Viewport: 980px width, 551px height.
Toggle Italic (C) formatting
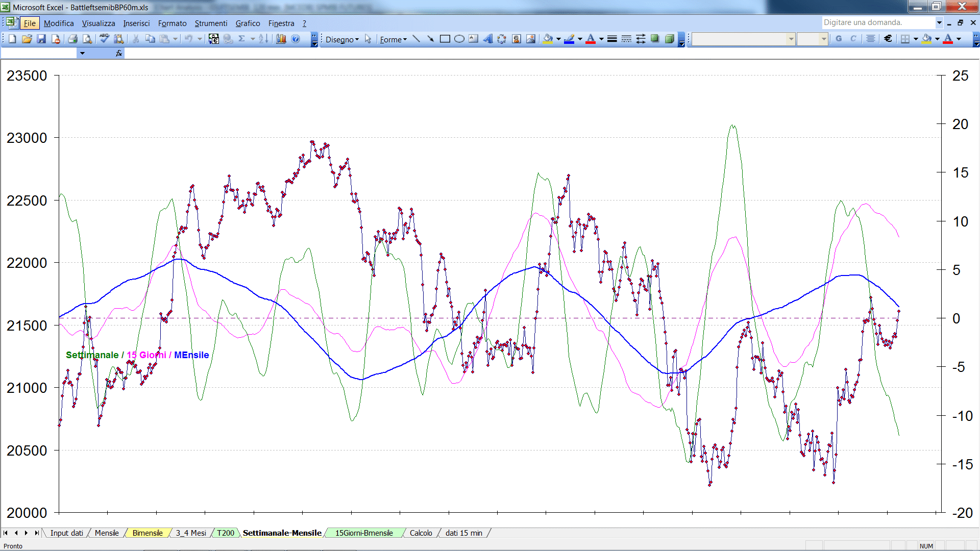[853, 39]
